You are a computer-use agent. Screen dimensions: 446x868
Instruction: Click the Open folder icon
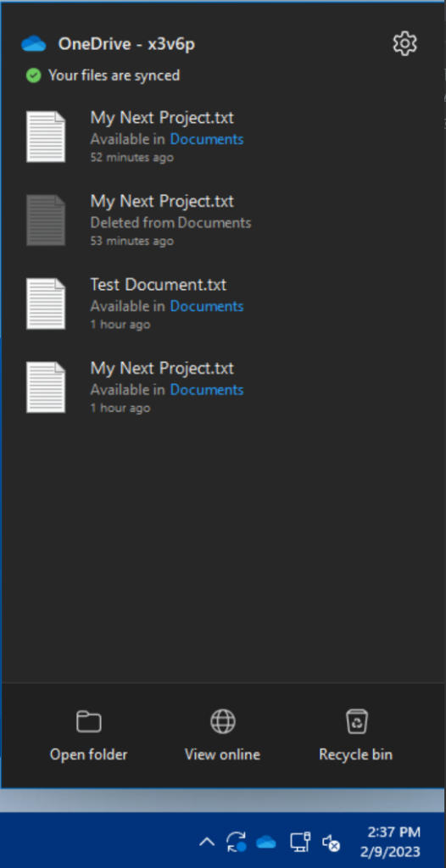tap(89, 721)
